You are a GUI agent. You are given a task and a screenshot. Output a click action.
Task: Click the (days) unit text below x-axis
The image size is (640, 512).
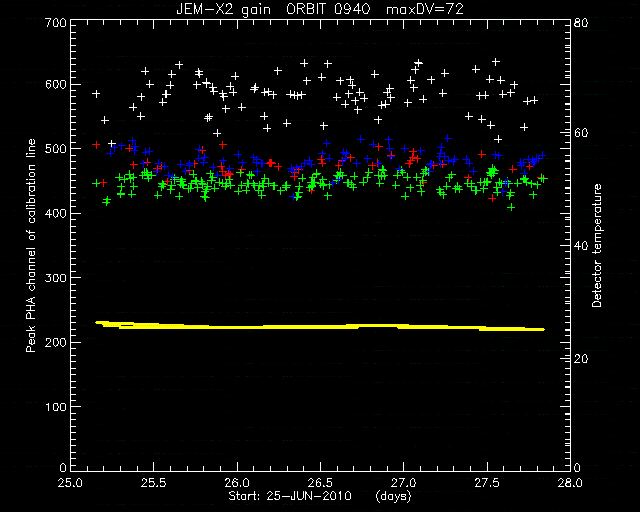(x=393, y=497)
